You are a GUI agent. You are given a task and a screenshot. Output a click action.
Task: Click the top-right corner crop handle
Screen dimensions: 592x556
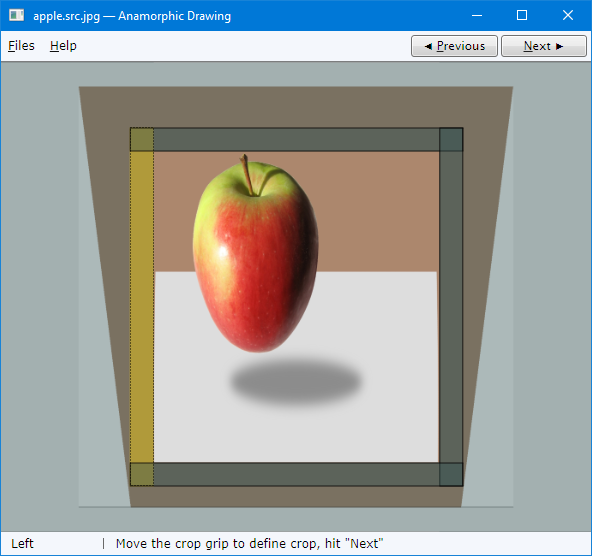tap(451, 140)
